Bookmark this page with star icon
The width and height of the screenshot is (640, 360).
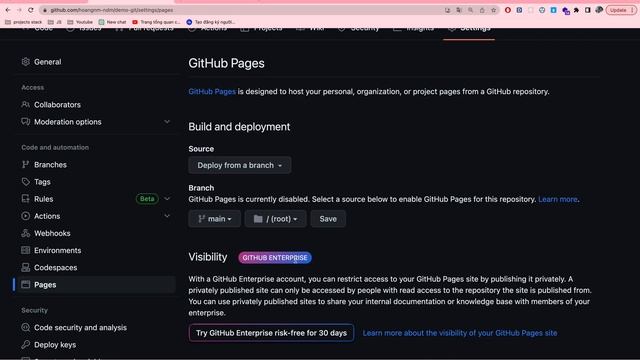coord(493,10)
